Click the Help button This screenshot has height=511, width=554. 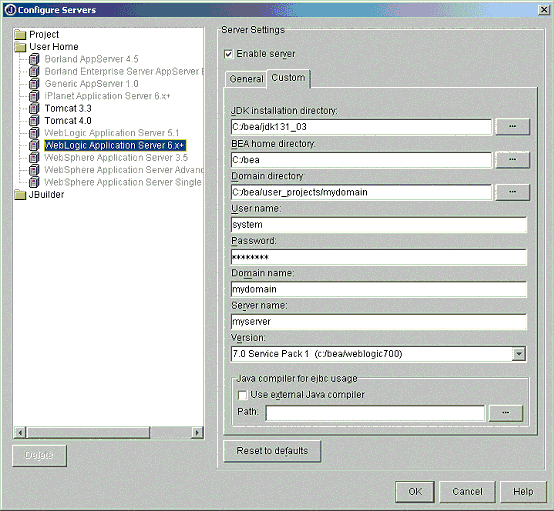pos(523,492)
